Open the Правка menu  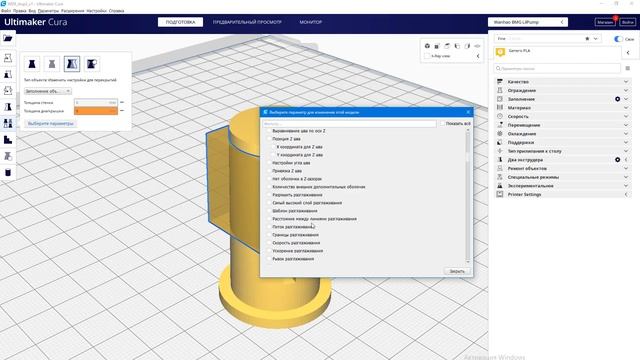coord(20,11)
